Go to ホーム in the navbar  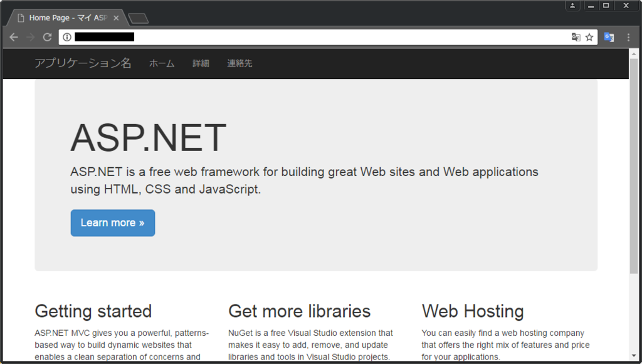click(x=162, y=63)
